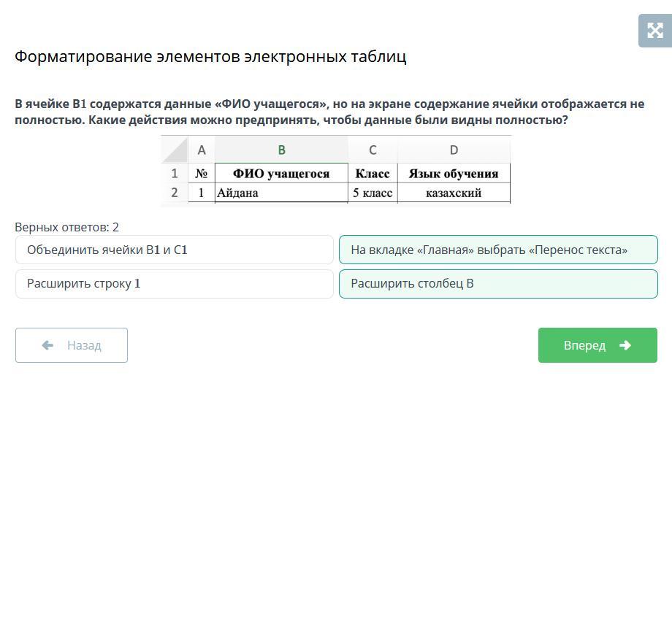Click column header A in the table
This screenshot has height=635, width=672.
(202, 150)
